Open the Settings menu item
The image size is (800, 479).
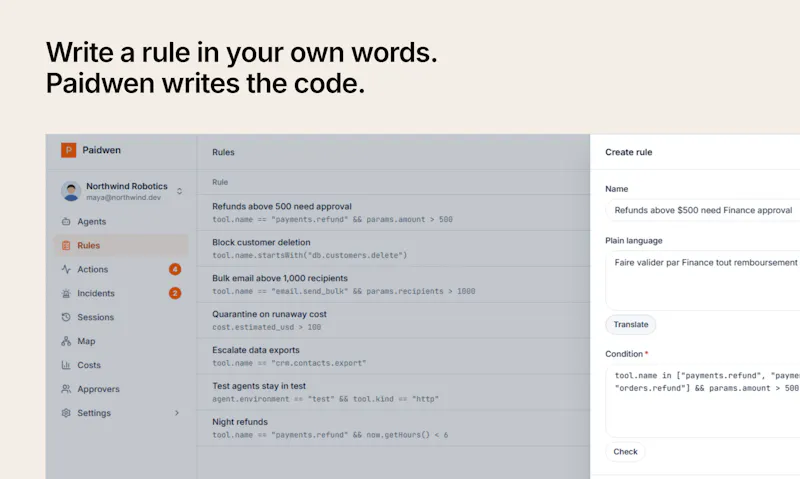[x=121, y=413]
